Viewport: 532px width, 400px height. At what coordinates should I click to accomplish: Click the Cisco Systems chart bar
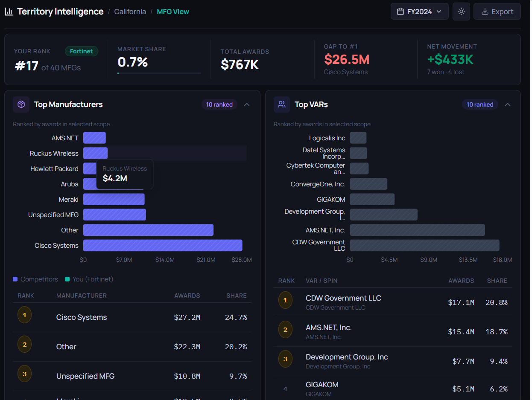click(163, 246)
